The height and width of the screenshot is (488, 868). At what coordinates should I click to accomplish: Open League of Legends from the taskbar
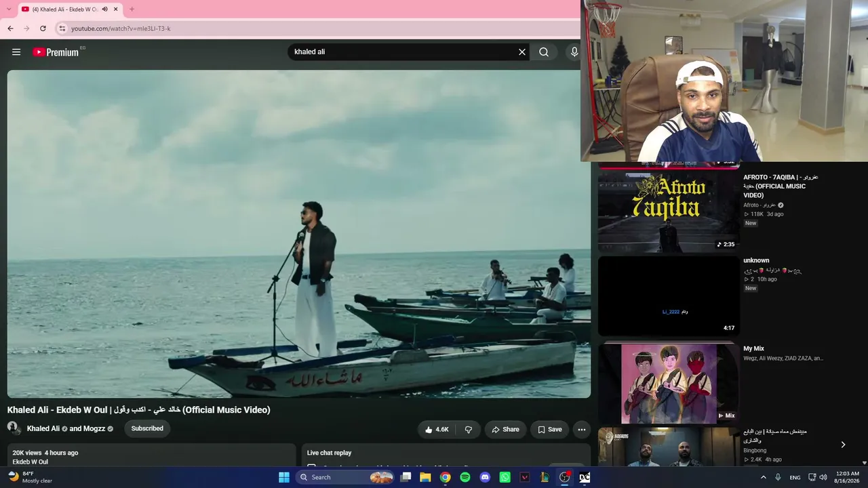pyautogui.click(x=545, y=477)
